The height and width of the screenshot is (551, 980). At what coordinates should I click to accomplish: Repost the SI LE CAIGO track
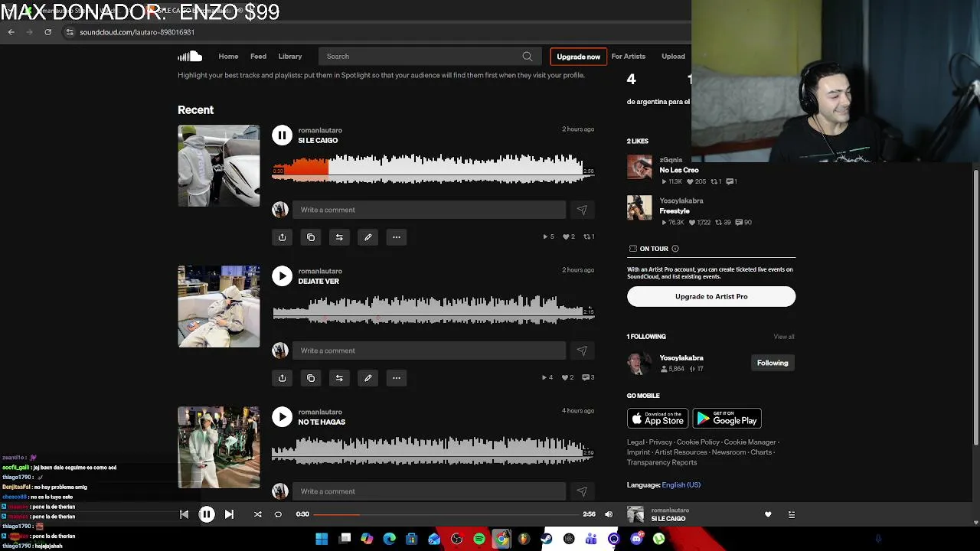click(x=339, y=237)
